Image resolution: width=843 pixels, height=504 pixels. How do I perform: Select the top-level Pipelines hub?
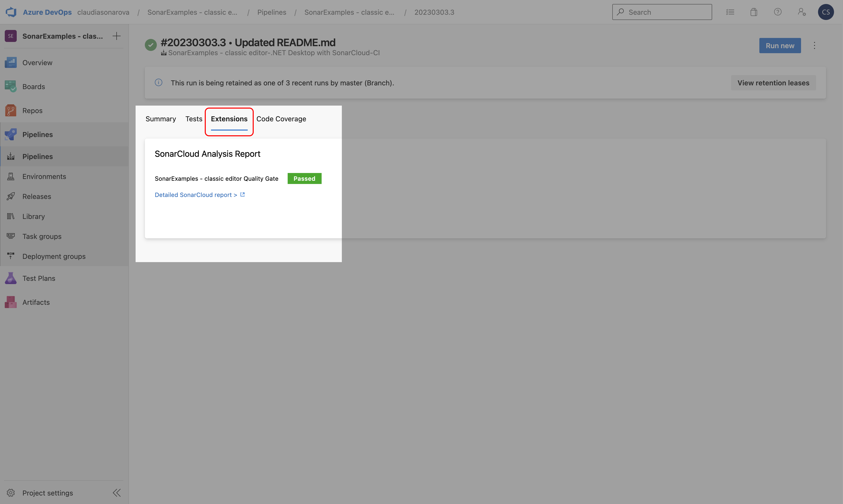pos(64,135)
